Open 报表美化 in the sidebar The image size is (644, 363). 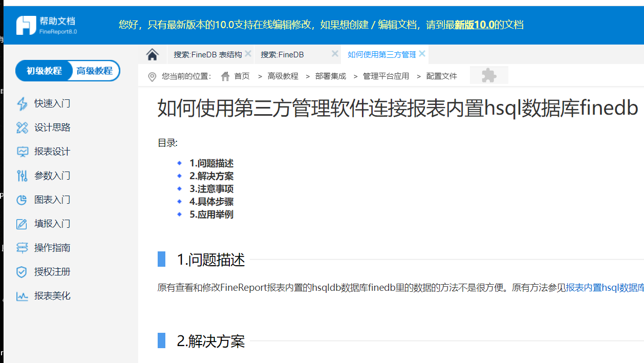[x=52, y=296]
